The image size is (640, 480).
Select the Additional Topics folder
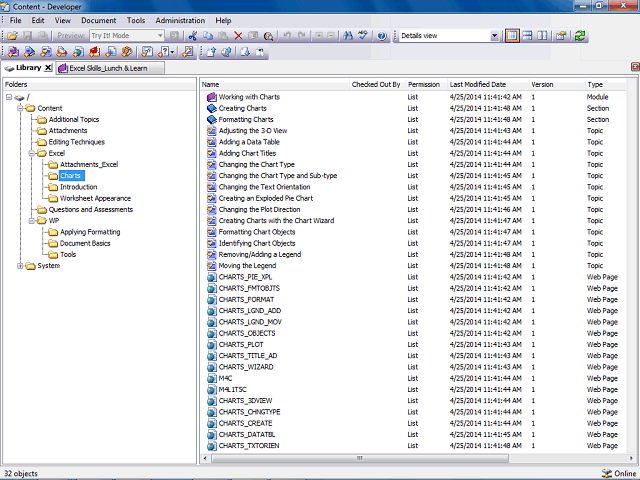tap(74, 120)
